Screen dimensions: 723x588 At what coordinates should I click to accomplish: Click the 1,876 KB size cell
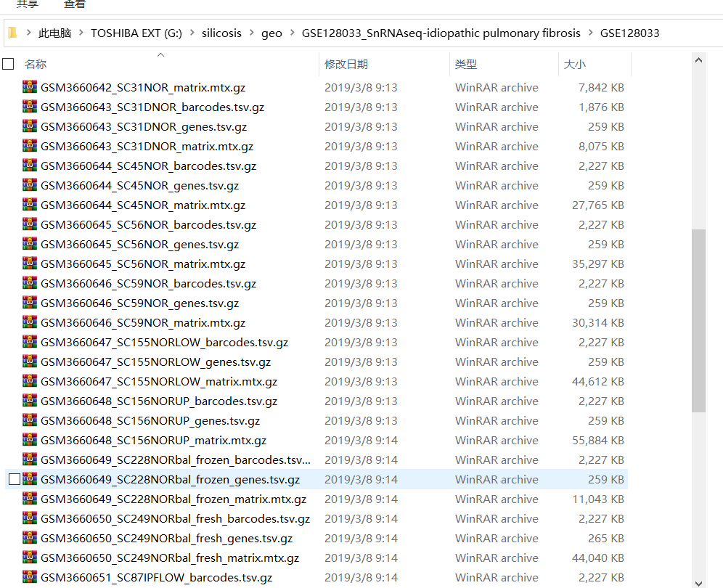[601, 107]
